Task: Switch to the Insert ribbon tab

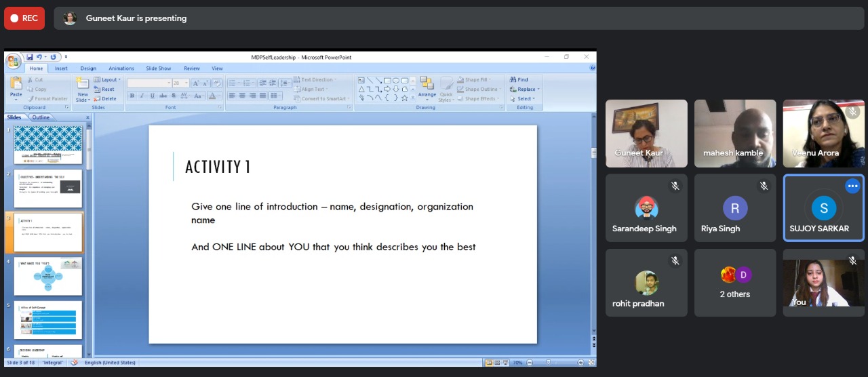Action: point(61,68)
